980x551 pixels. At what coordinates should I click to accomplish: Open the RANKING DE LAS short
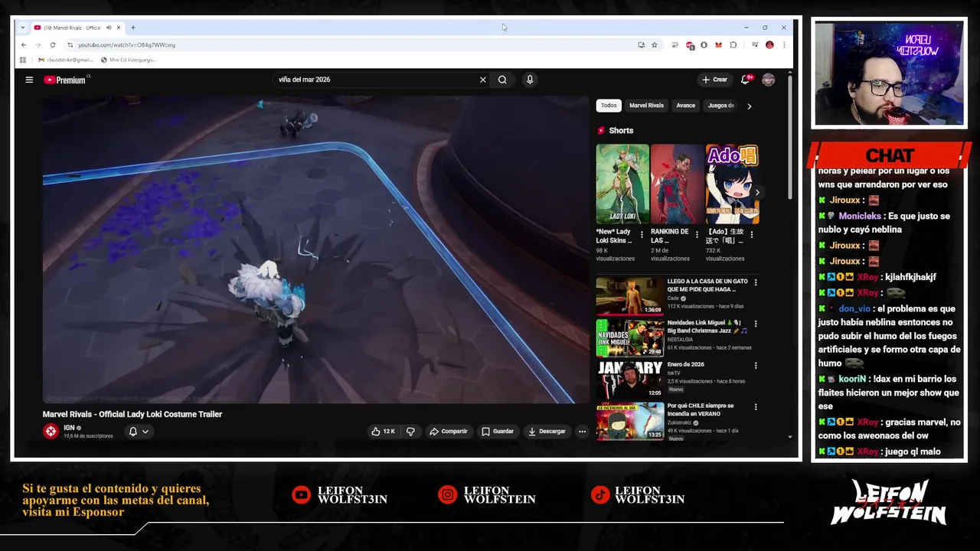pos(677,184)
